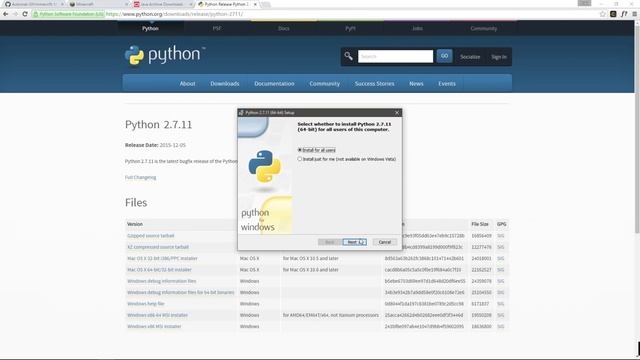Close the Python 2.7.11 Setup dialog
Image resolution: width=640 pixels, height=360 pixels.
[397, 113]
